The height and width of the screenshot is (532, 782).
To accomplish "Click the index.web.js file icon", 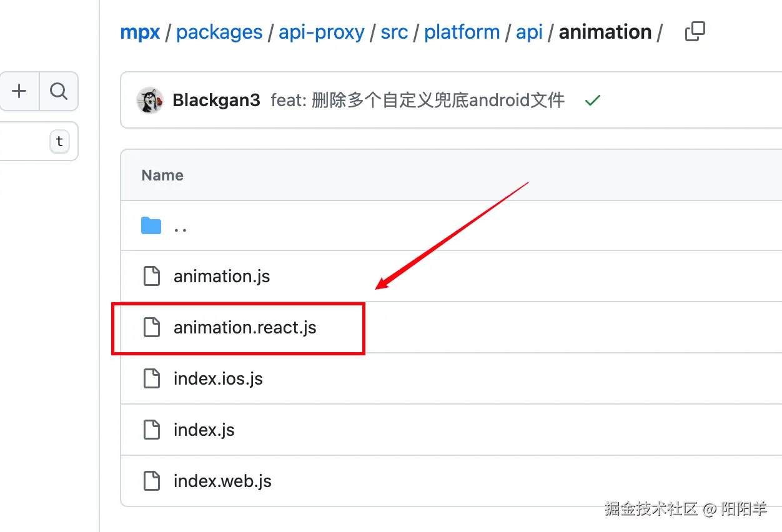I will 152,481.
